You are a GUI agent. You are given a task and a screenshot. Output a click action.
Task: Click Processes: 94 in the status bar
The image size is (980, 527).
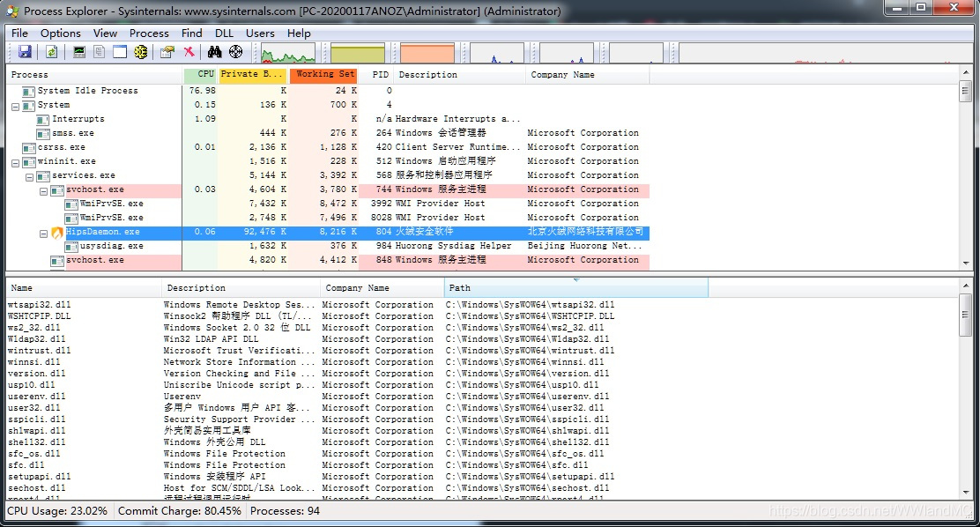pyautogui.click(x=285, y=511)
